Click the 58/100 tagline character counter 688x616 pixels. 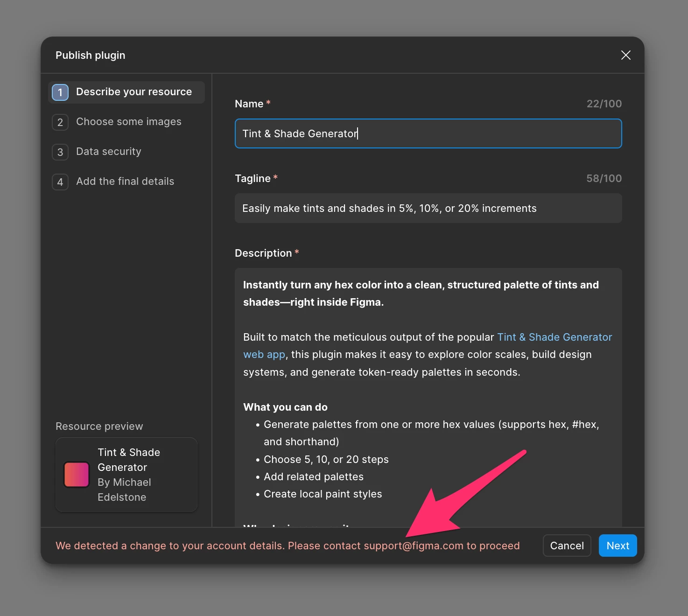[604, 178]
